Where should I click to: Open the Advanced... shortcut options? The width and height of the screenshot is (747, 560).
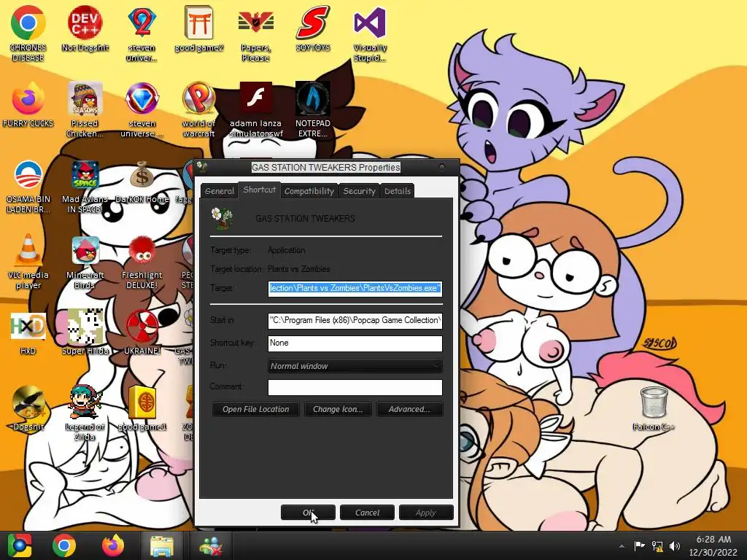(409, 409)
